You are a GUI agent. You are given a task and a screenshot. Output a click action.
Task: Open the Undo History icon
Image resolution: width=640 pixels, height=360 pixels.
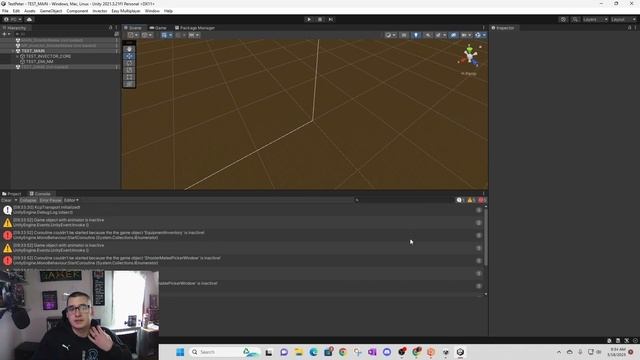(x=563, y=19)
